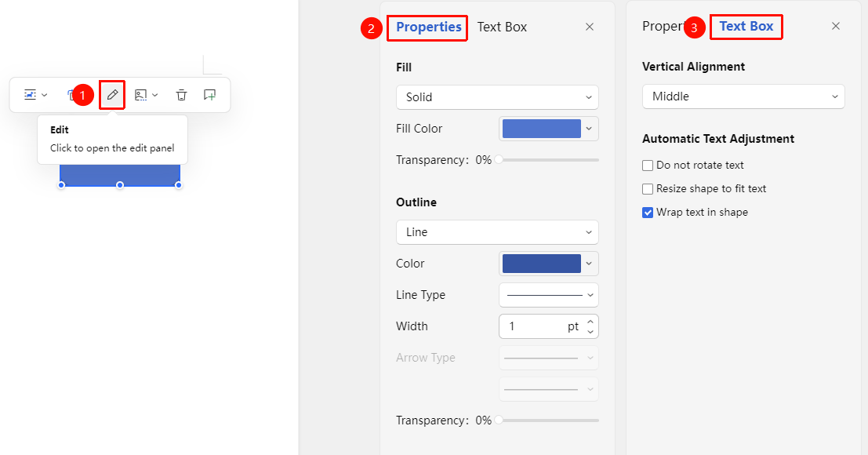
Task: Select the Text Box tab above the Fill section
Action: (x=502, y=27)
